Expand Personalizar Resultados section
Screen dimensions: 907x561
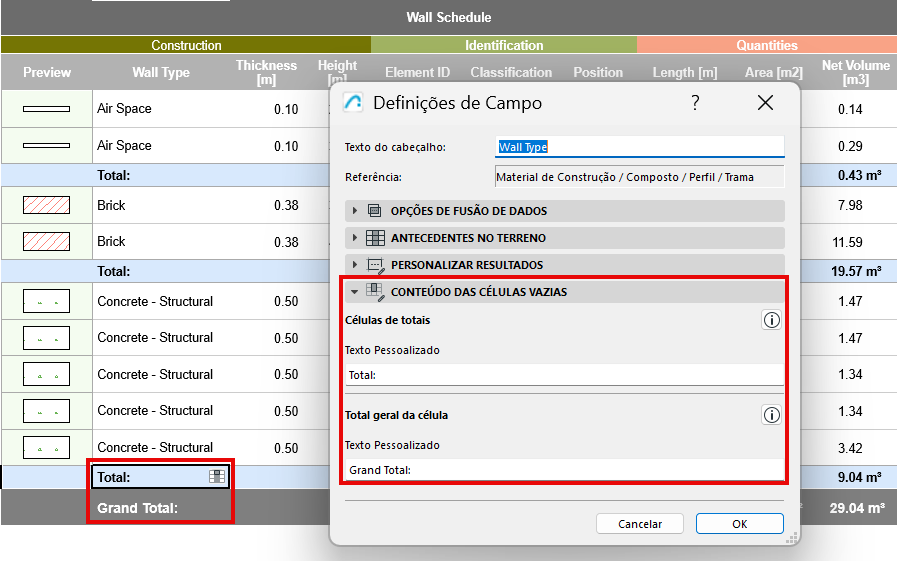pyautogui.click(x=565, y=265)
